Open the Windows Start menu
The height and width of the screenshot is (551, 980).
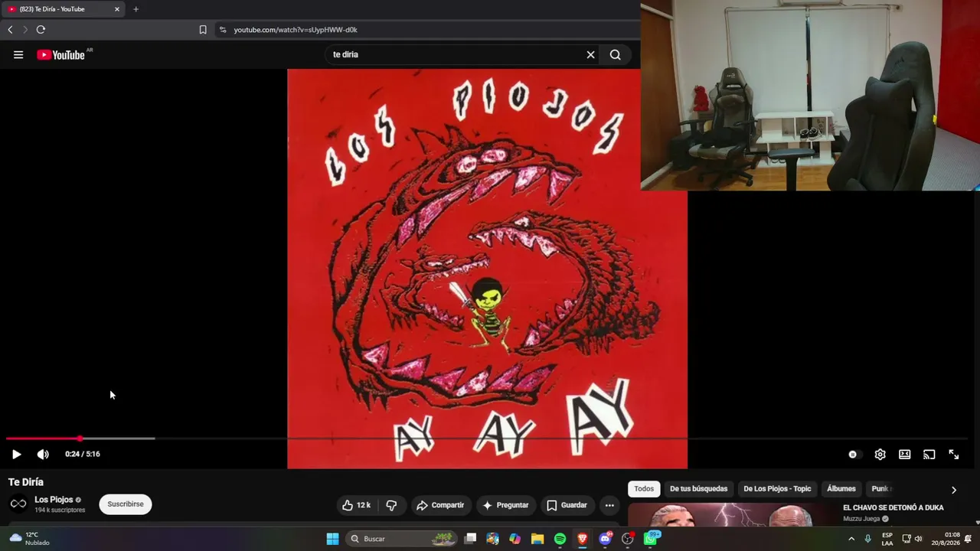pyautogui.click(x=332, y=539)
